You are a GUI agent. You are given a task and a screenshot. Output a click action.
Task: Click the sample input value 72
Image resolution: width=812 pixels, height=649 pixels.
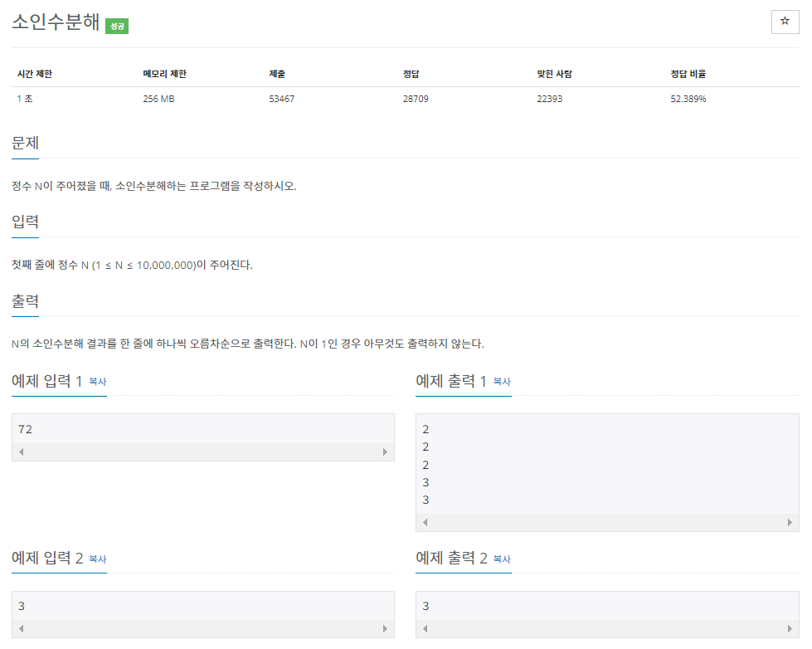click(25, 429)
